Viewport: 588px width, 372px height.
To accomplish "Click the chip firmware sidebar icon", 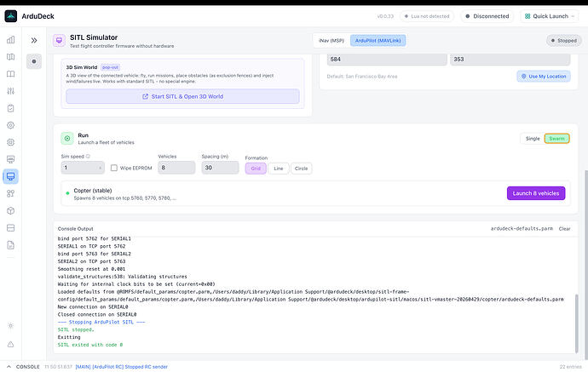I will 10,142.
